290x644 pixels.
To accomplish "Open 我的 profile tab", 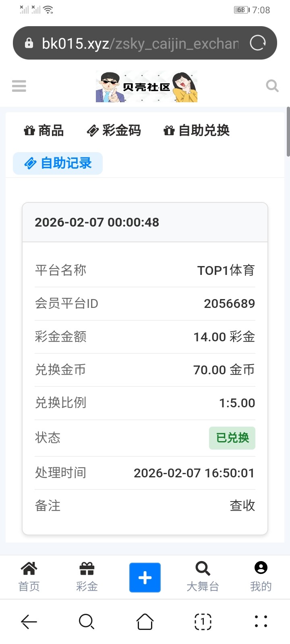I will pyautogui.click(x=261, y=577).
